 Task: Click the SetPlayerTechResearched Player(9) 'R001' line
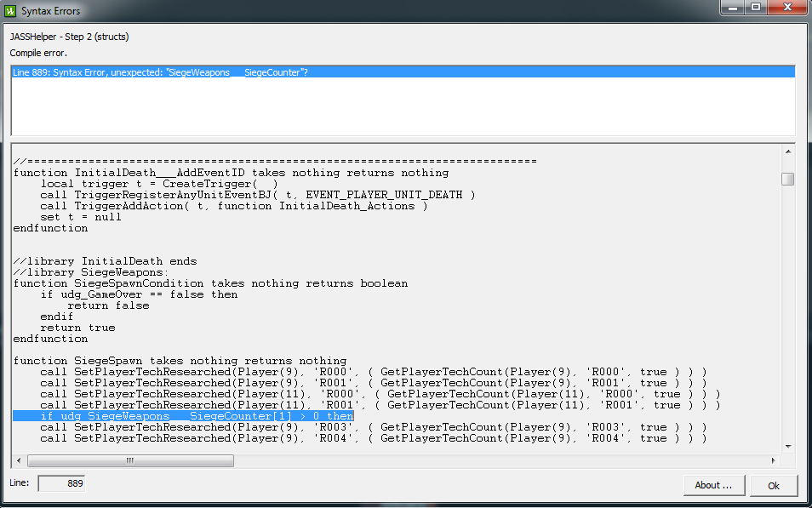pyautogui.click(x=374, y=383)
